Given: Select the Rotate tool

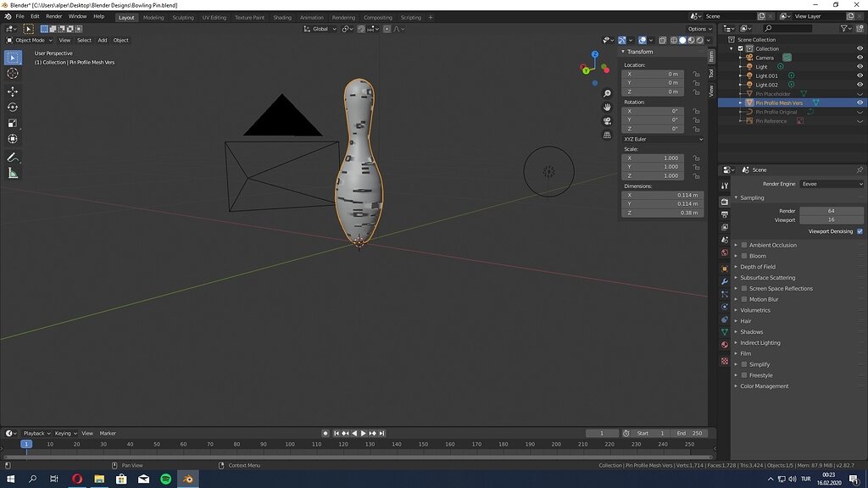Looking at the screenshot, I should point(13,108).
